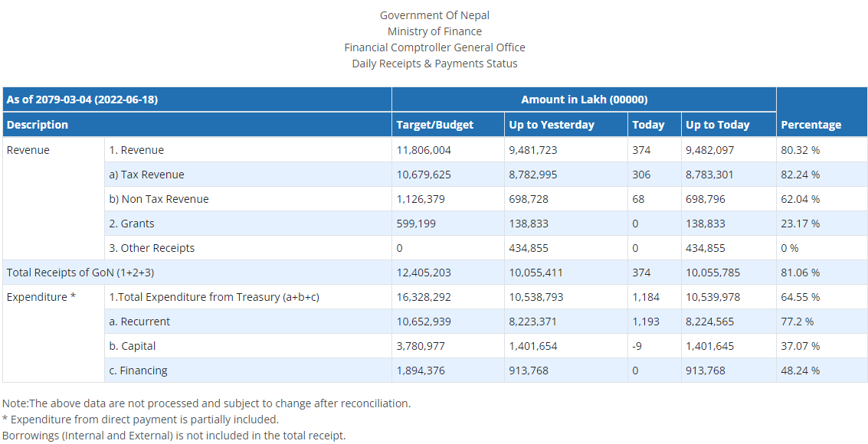Select the 'a) Tax Revenue' row label
This screenshot has height=444, width=868.
146,175
